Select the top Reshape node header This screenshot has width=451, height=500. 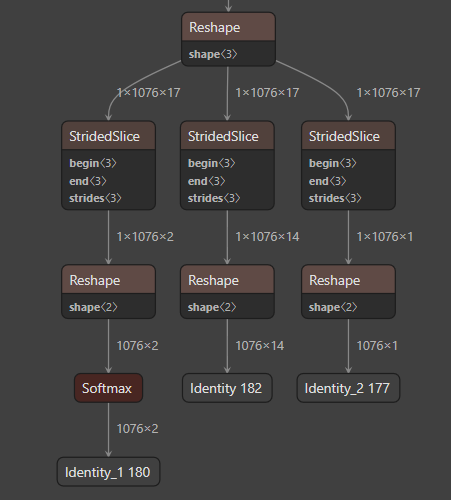(x=228, y=27)
